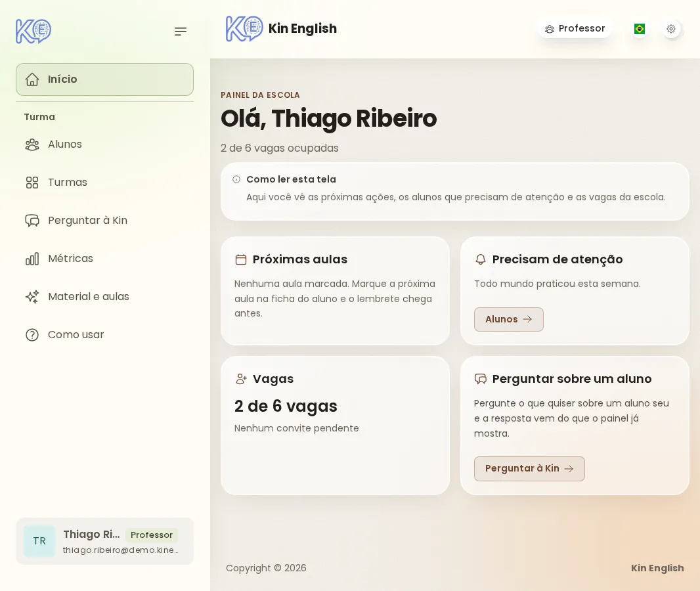Open the Como usar help page
This screenshot has width=700, height=591.
click(x=104, y=335)
